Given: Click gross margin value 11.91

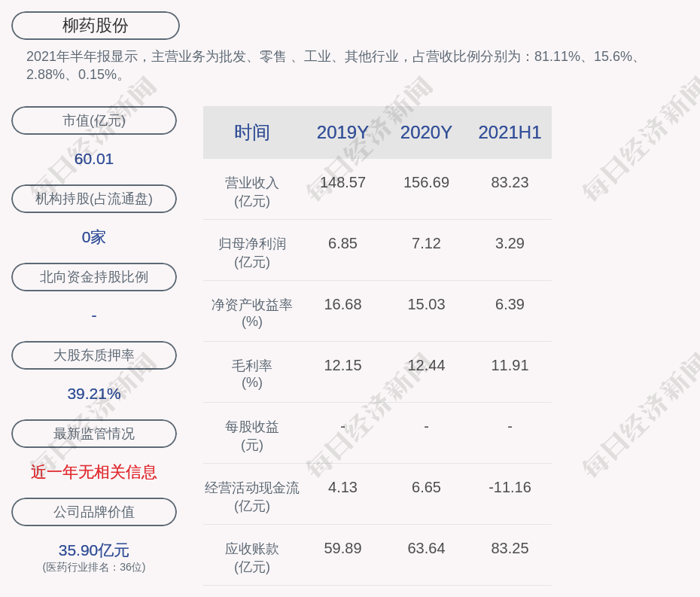Looking at the screenshot, I should pyautogui.click(x=510, y=366).
